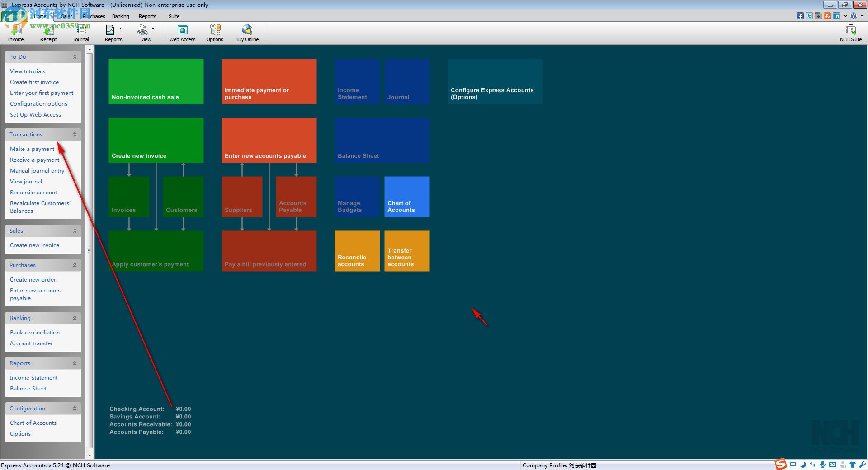The width and height of the screenshot is (868, 470).
Task: Collapse the Reports sidebar panel
Action: coord(75,363)
